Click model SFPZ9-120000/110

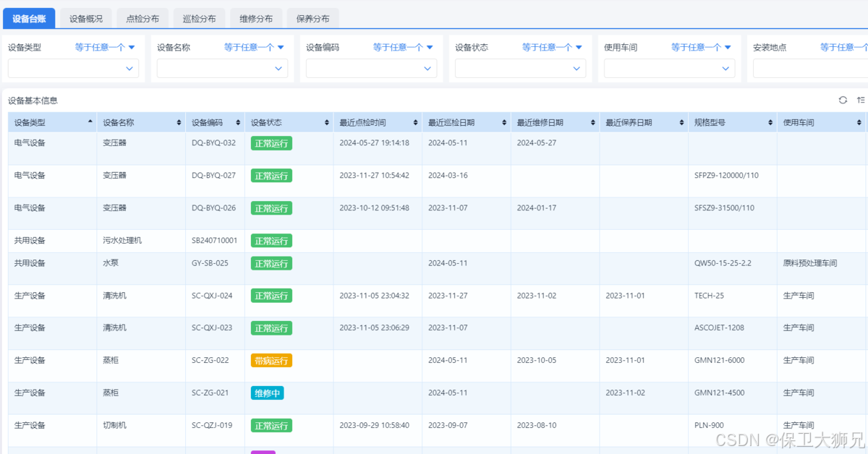[726, 176]
